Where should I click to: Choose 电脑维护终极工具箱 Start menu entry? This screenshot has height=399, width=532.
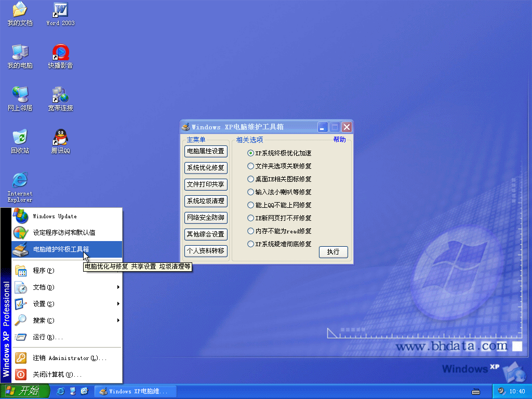(67, 249)
